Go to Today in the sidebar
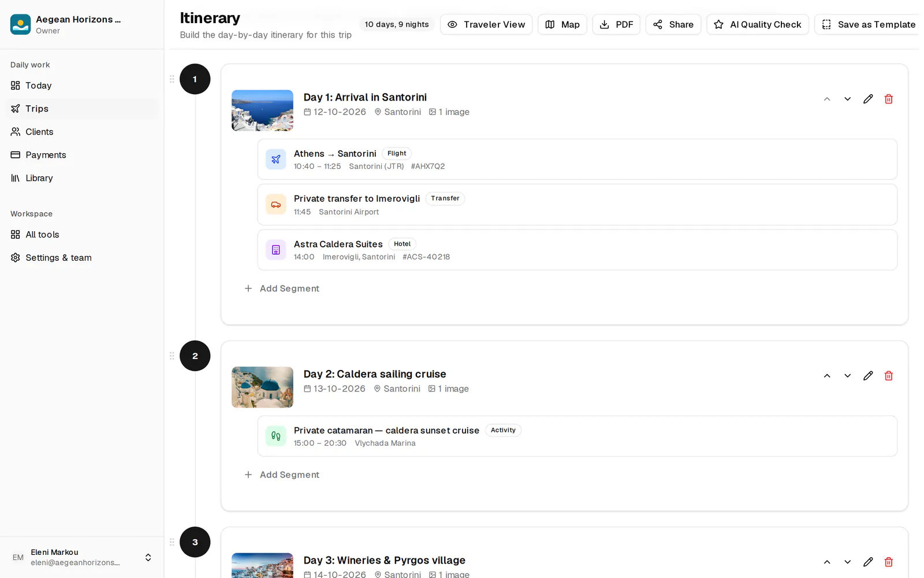This screenshot has width=924, height=578. click(x=82, y=86)
